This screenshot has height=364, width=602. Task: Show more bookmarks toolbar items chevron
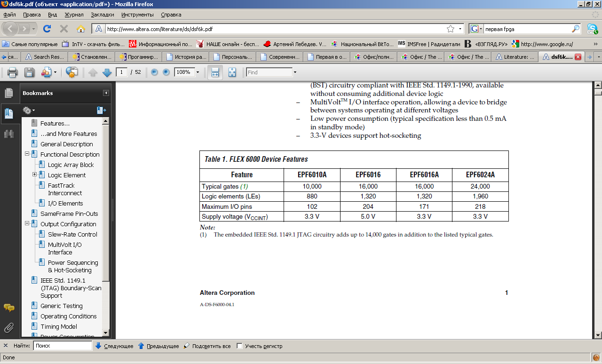coord(595,44)
